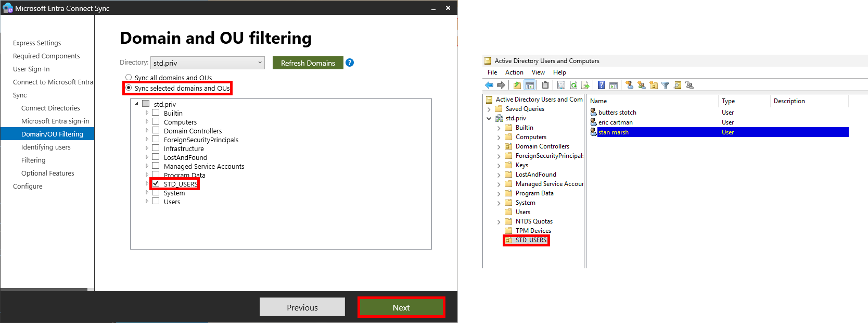This screenshot has width=868, height=323.
Task: Check the Domain Controllers checkbox
Action: [156, 130]
